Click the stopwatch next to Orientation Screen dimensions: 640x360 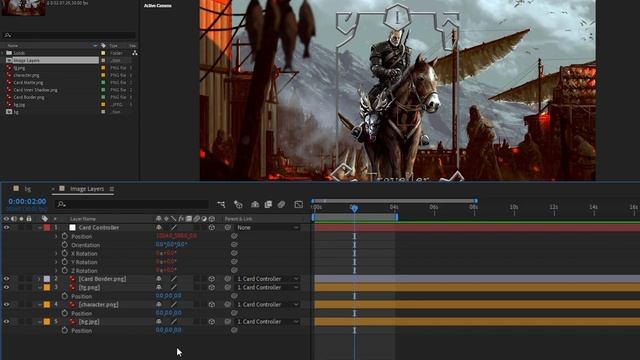[64, 245]
